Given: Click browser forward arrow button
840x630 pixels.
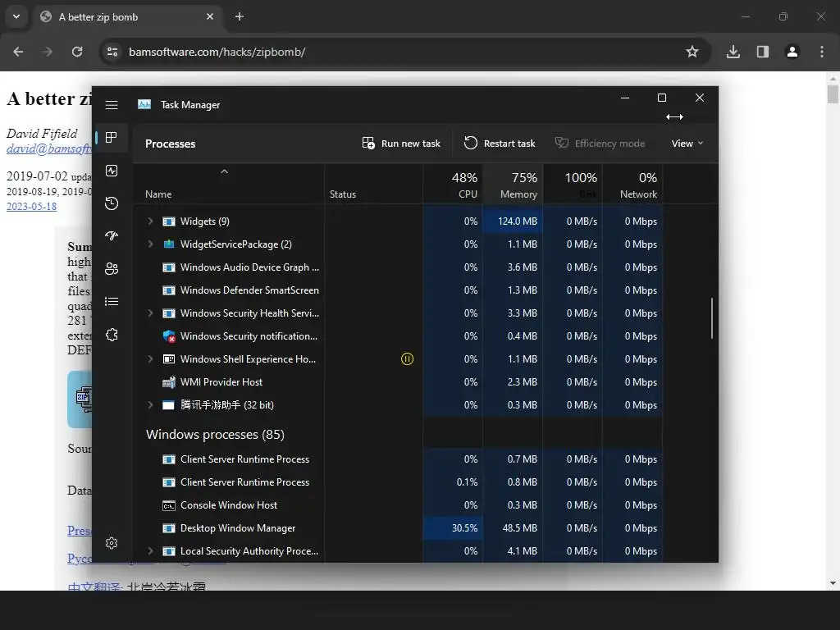Looking at the screenshot, I should pyautogui.click(x=48, y=52).
